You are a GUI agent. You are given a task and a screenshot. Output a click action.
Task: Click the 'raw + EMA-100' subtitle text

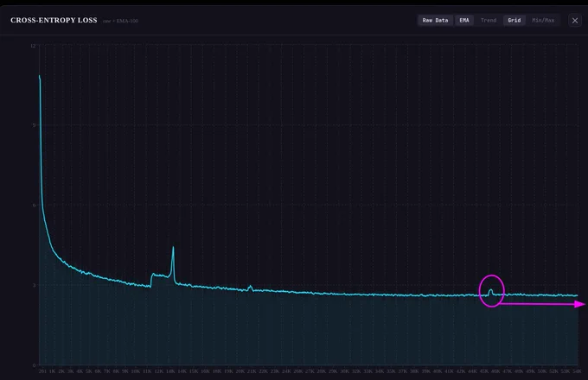point(120,21)
